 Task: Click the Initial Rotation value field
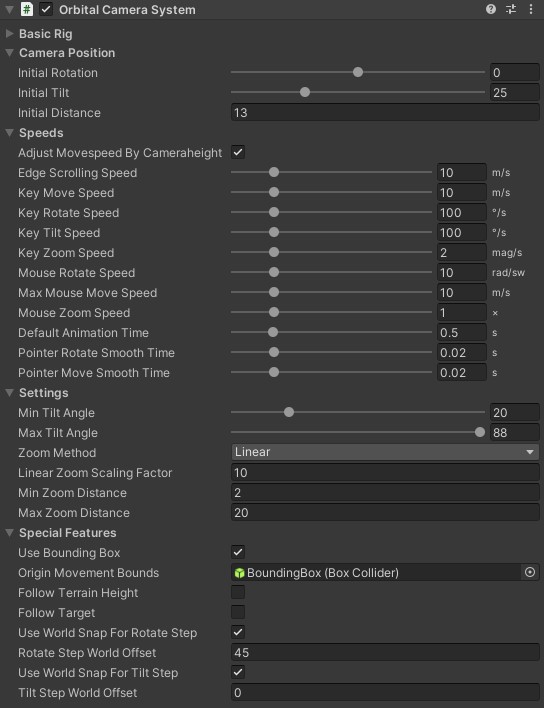[x=515, y=72]
